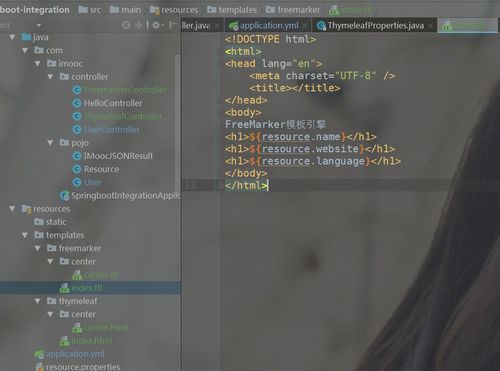Collapse the center folder under freemarker
This screenshot has width=500, height=371.
50,261
